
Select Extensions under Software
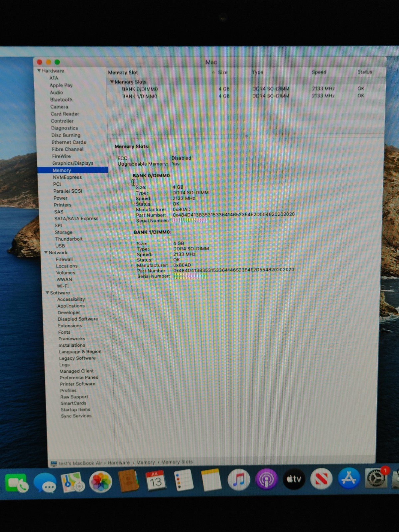[x=70, y=326]
